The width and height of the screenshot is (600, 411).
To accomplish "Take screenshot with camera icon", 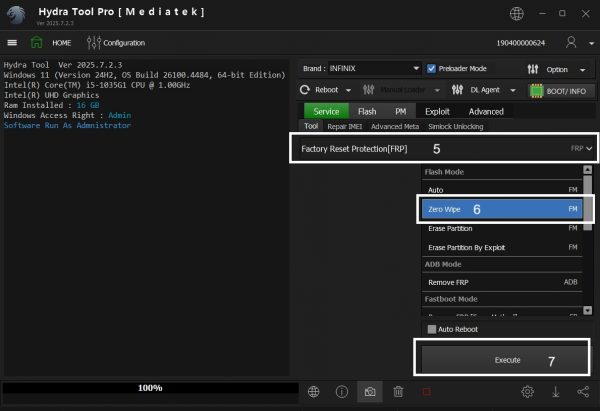I will 370,392.
